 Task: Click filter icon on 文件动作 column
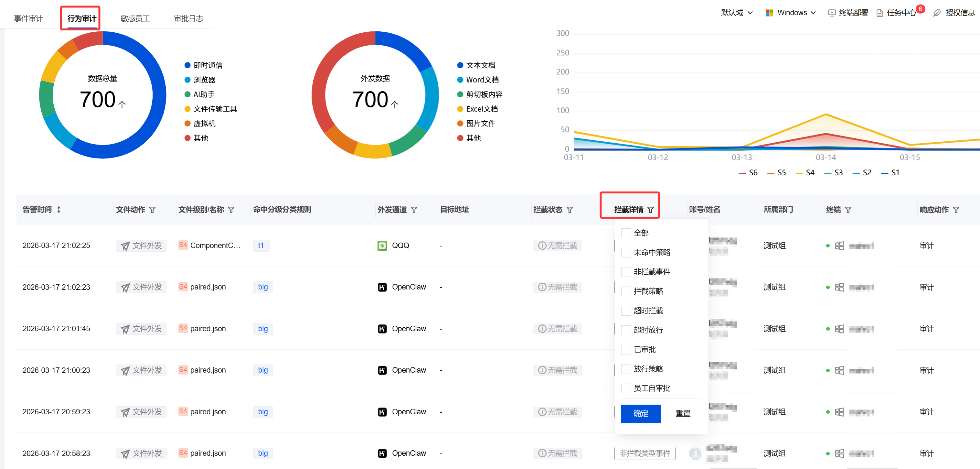152,210
